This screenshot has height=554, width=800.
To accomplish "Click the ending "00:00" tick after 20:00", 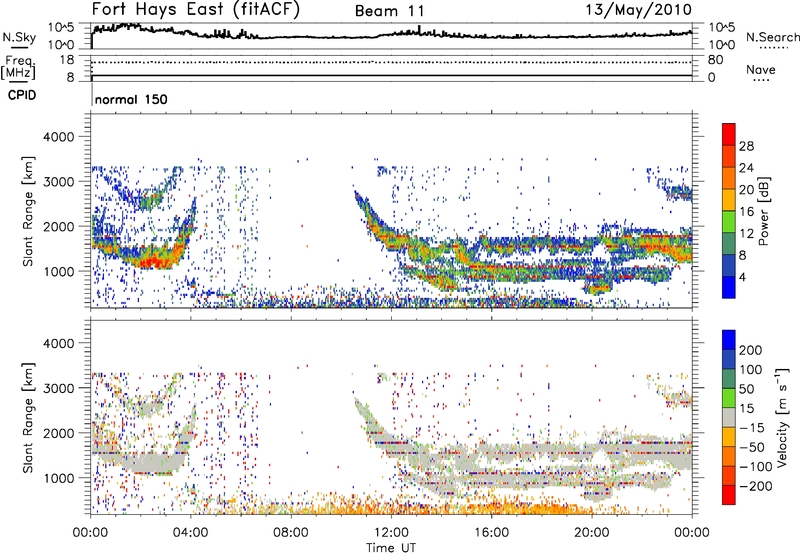I will click(692, 533).
